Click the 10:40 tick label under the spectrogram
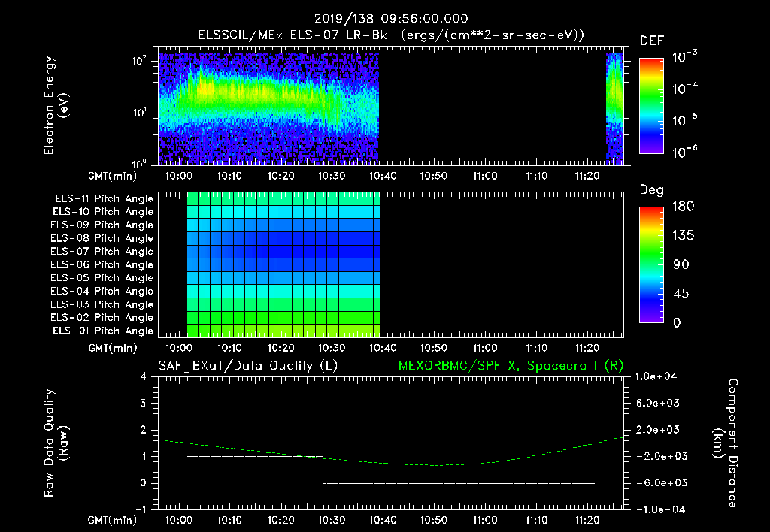The width and height of the screenshot is (770, 532). [x=383, y=176]
